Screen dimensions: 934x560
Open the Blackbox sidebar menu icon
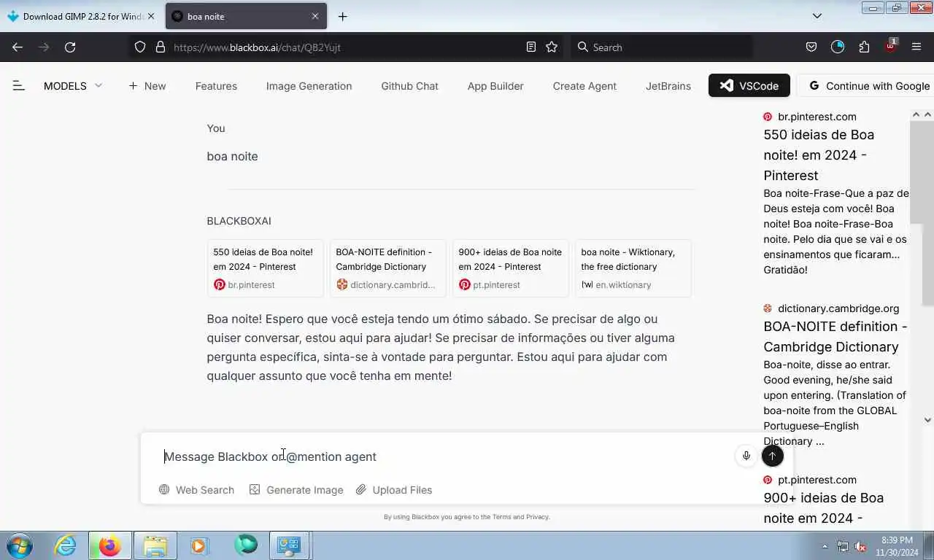(x=19, y=85)
